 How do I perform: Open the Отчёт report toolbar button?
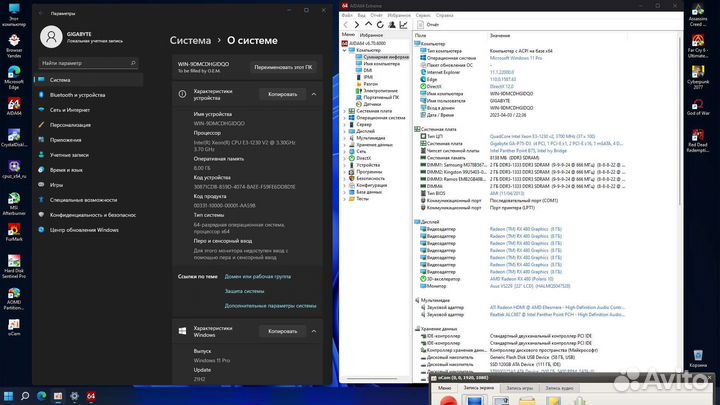click(428, 25)
